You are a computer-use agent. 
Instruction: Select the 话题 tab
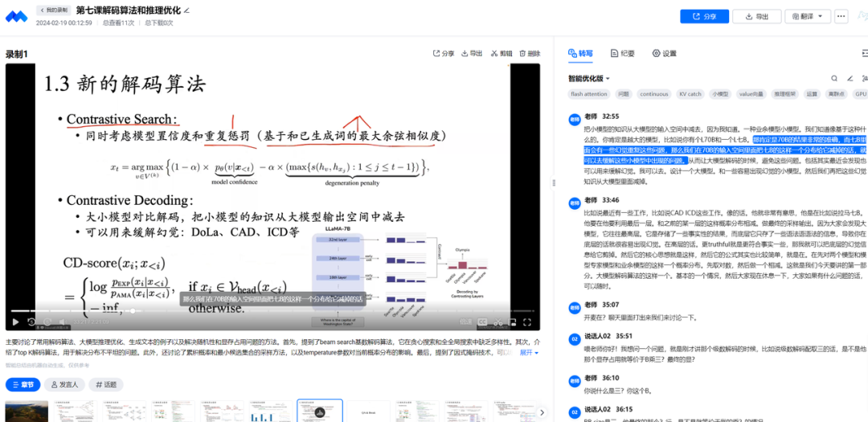[x=106, y=385]
